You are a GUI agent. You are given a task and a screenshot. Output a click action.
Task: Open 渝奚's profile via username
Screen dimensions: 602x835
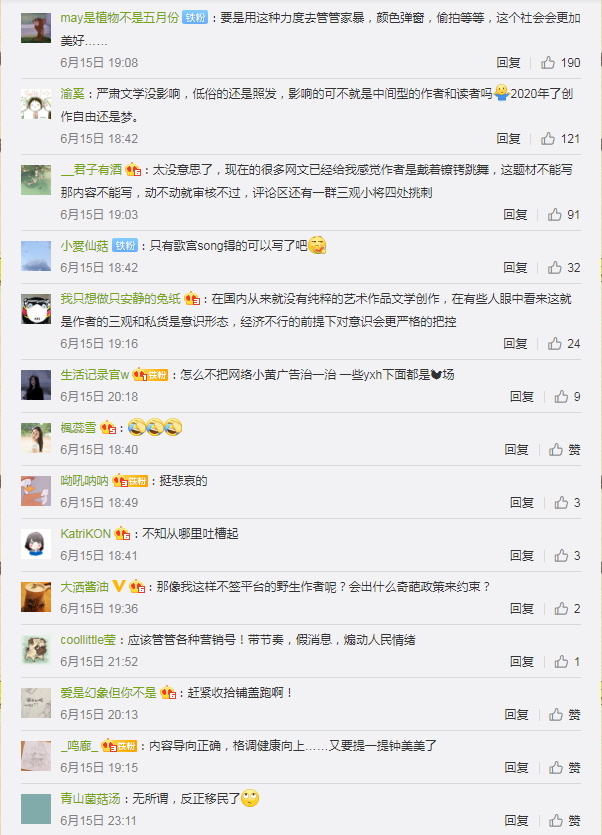tap(72, 94)
